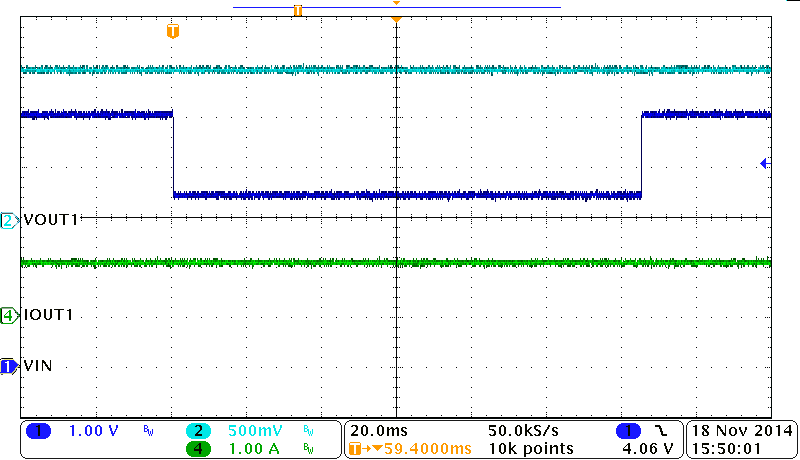Click the channel 2 VOUT1 ground marker
800x460 pixels.
point(9,220)
